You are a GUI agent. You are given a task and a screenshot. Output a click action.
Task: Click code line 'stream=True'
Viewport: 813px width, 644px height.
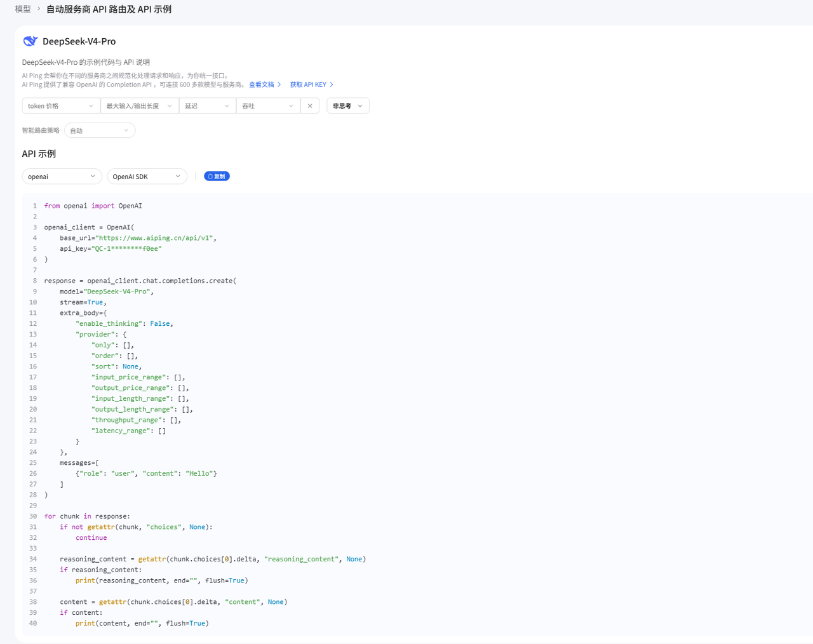click(x=83, y=302)
